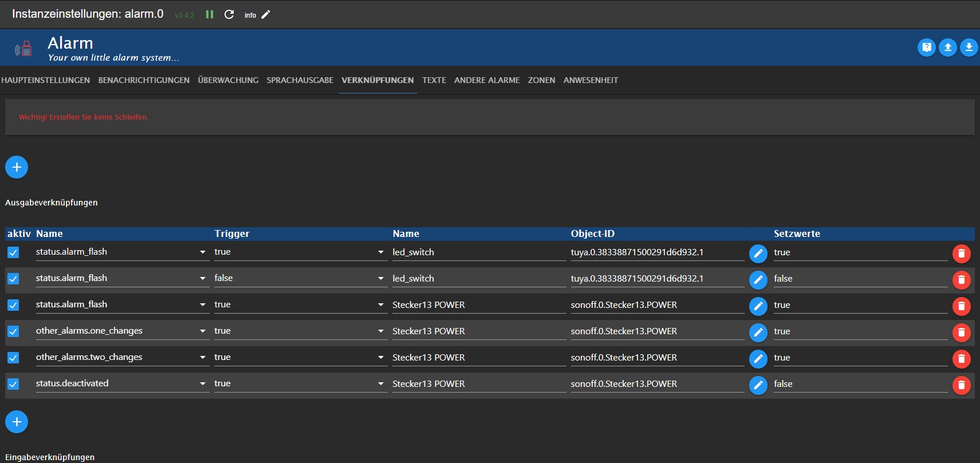The width and height of the screenshot is (980, 463).
Task: Edit object ID in status.deactivated row
Action: tap(758, 385)
